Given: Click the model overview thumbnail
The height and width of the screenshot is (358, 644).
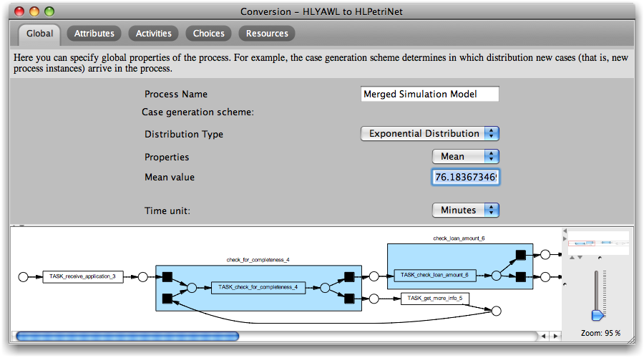Looking at the screenshot, I should tap(597, 243).
